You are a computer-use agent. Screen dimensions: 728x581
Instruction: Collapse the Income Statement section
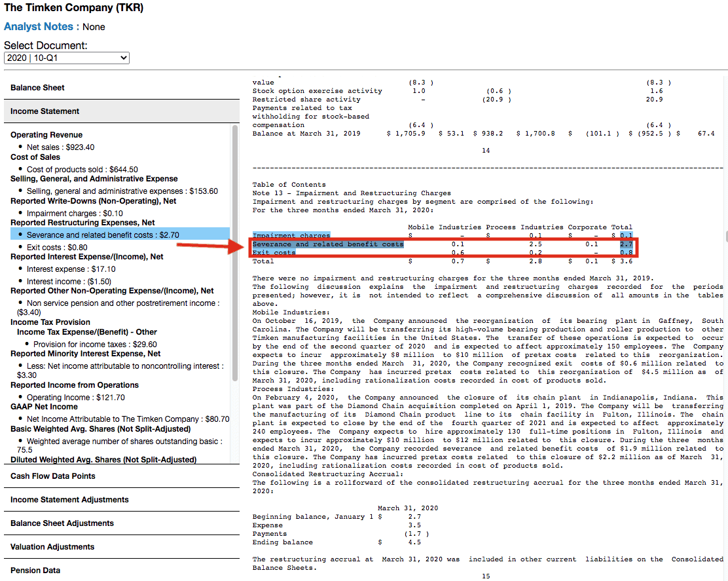tap(122, 111)
